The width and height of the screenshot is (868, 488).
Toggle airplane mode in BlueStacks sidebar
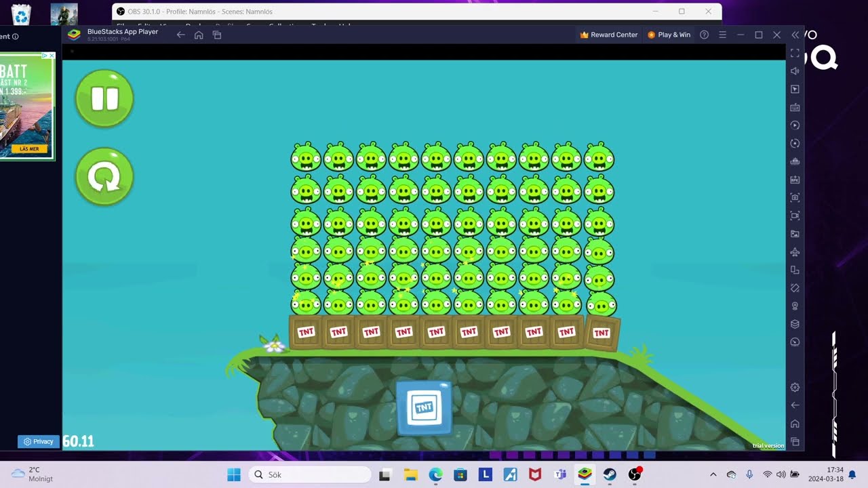click(x=795, y=251)
